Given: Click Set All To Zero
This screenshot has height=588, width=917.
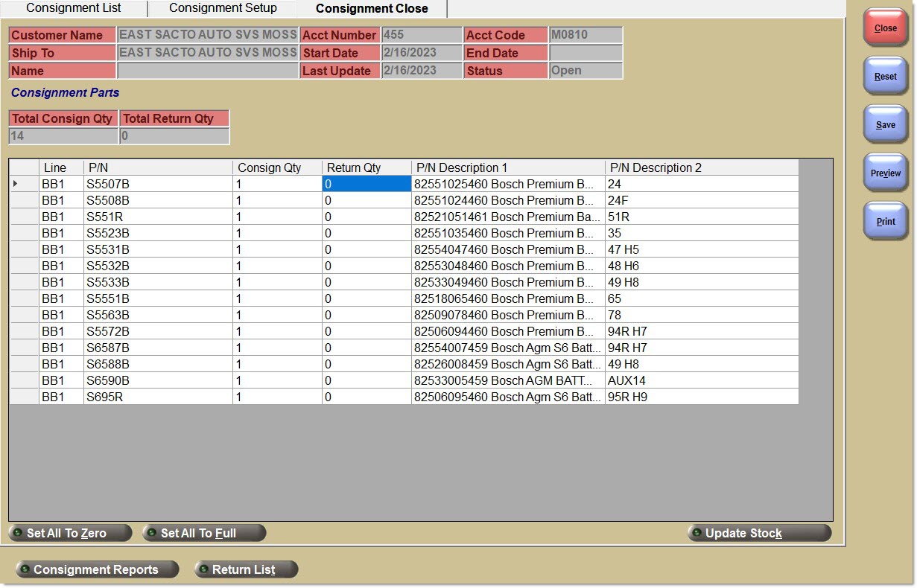Looking at the screenshot, I should click(70, 533).
